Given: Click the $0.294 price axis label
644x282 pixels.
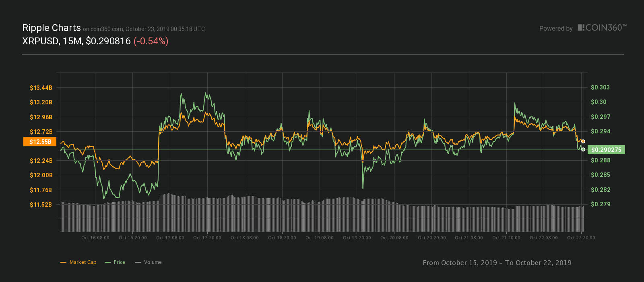Looking at the screenshot, I should pyautogui.click(x=601, y=131).
